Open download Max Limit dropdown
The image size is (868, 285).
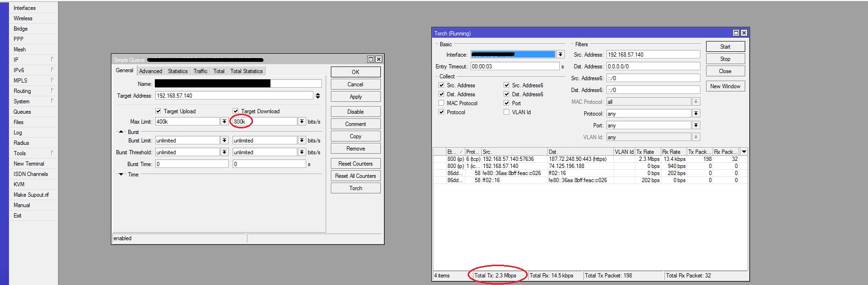302,122
